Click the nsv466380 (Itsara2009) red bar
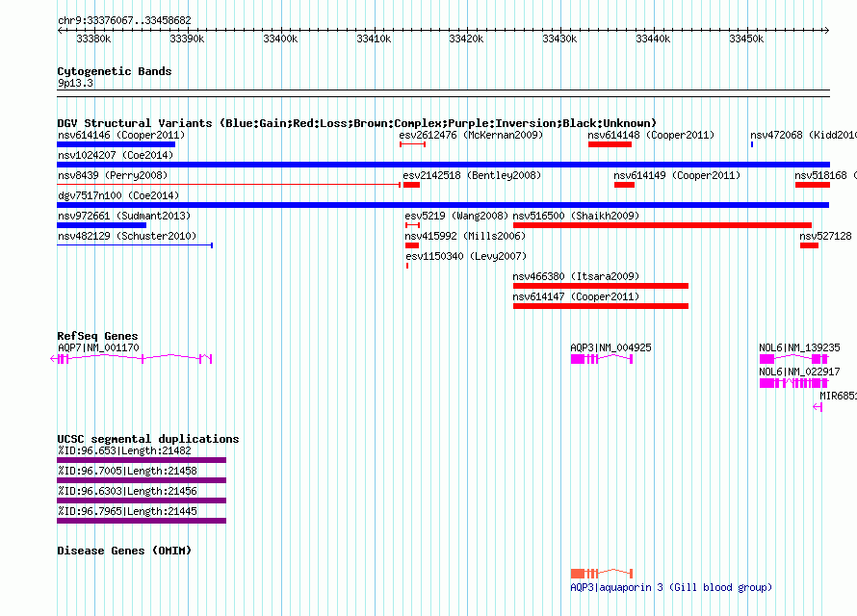The image size is (857, 616). [601, 286]
